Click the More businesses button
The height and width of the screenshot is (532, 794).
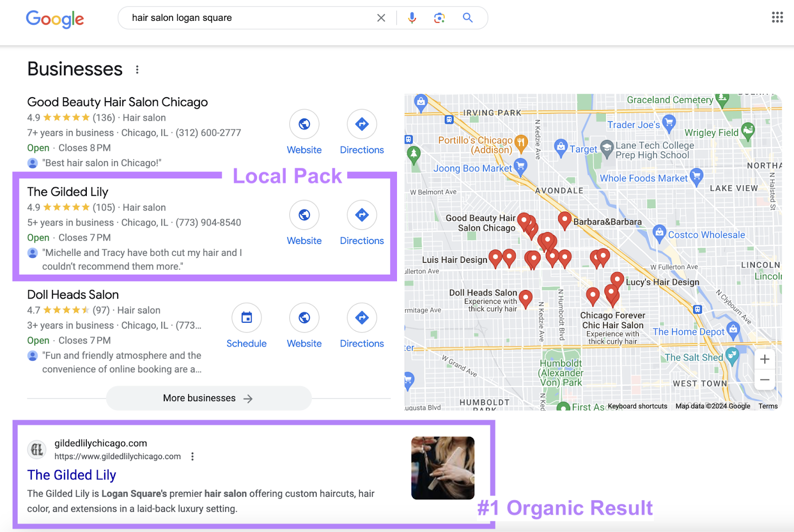click(x=208, y=398)
